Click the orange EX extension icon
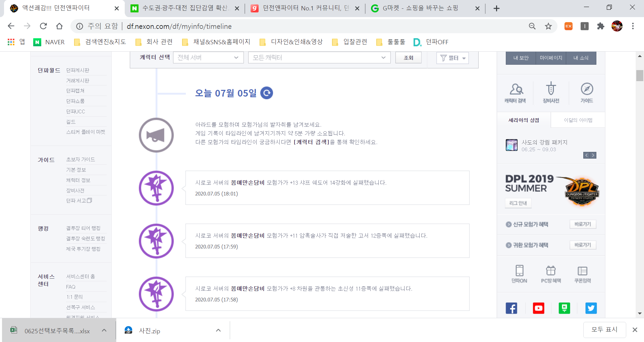 tap(569, 26)
